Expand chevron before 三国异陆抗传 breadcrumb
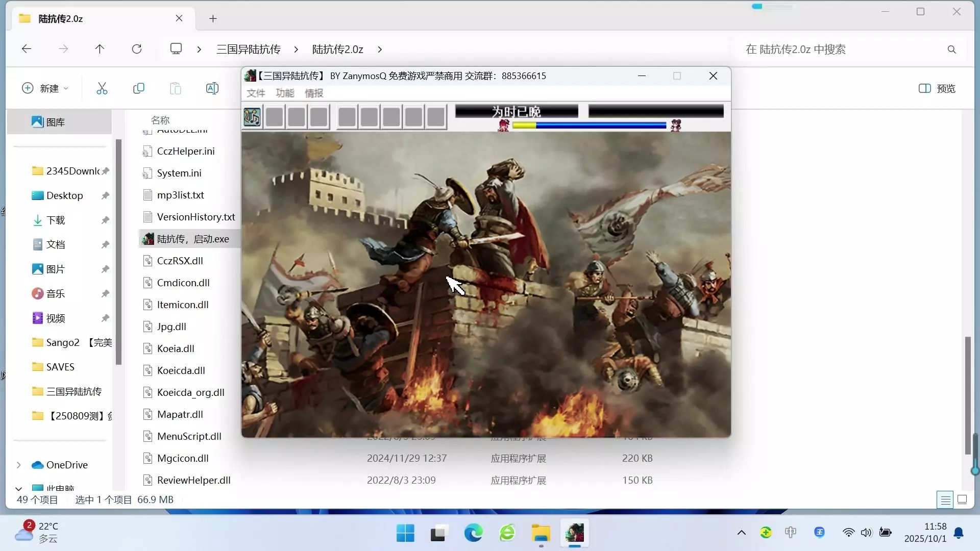This screenshot has width=980, height=551. pos(199,49)
